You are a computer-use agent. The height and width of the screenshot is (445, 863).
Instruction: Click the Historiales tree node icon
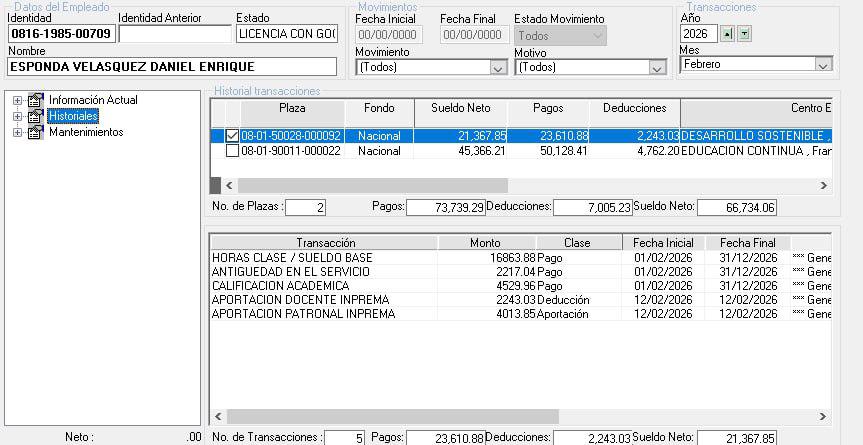36,116
